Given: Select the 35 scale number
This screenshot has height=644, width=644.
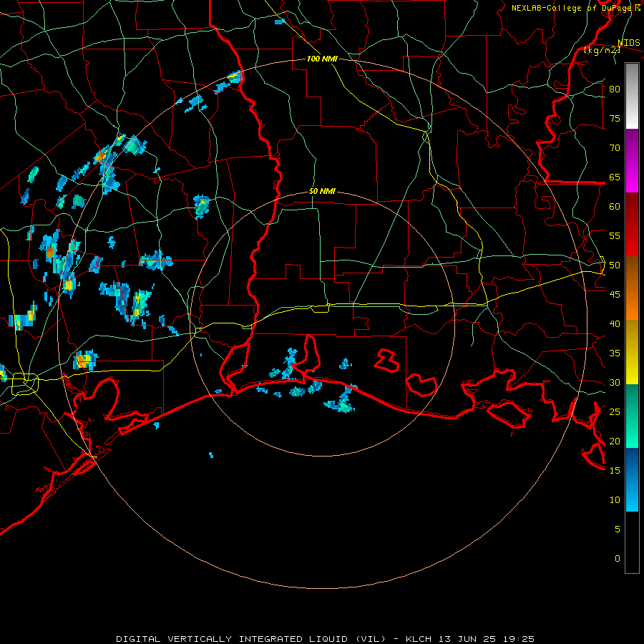Looking at the screenshot, I should click(615, 353).
